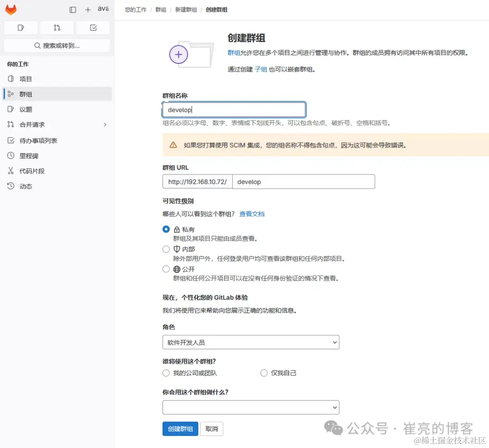Select the 私有 visibility level
Viewport: 489px width, 448px height.
point(166,229)
